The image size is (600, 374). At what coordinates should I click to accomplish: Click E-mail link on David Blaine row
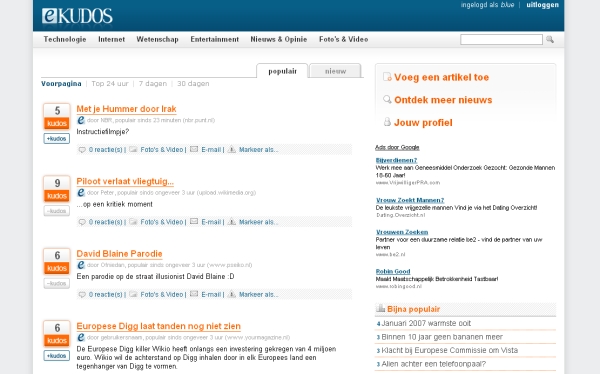point(211,294)
